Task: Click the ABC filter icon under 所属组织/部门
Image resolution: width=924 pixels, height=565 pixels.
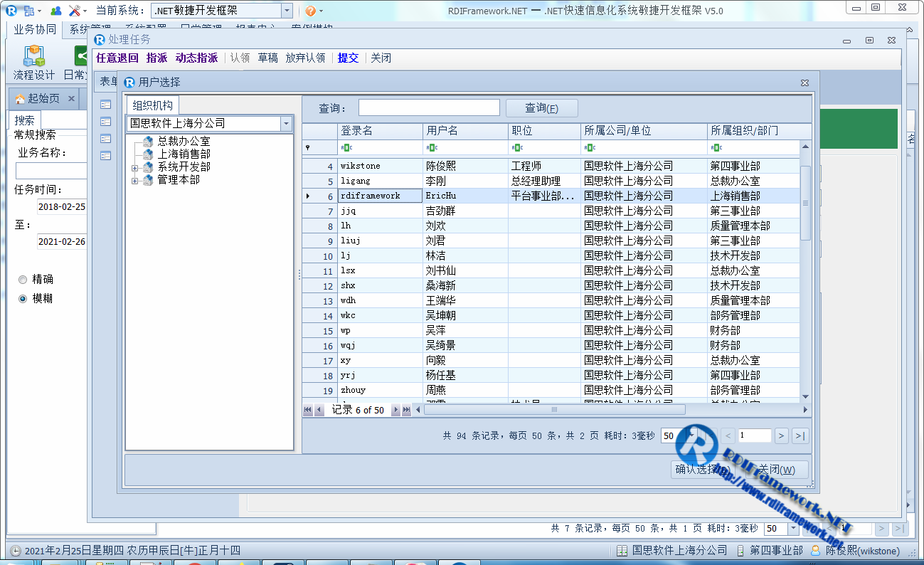Action: click(716, 148)
